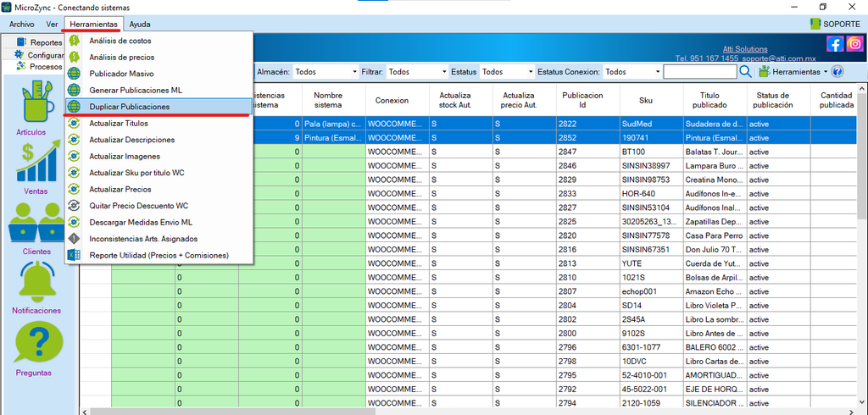Click the Publicador Masivo globe icon
868x415 pixels.
[75, 74]
